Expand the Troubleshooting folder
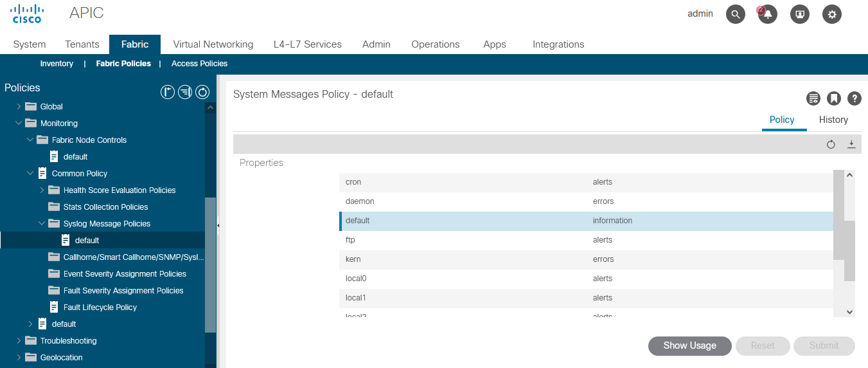The image size is (868, 368). (x=19, y=341)
